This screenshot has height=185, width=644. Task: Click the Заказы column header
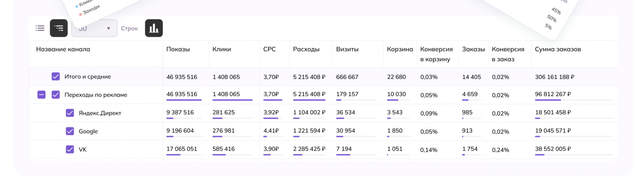[x=473, y=49]
